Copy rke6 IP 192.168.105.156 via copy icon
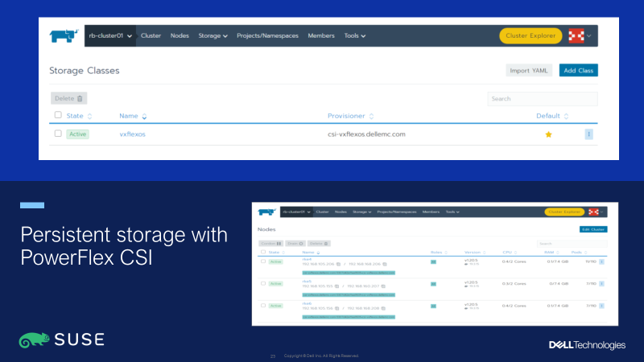Viewport: 644px width, 362px height. [336, 308]
